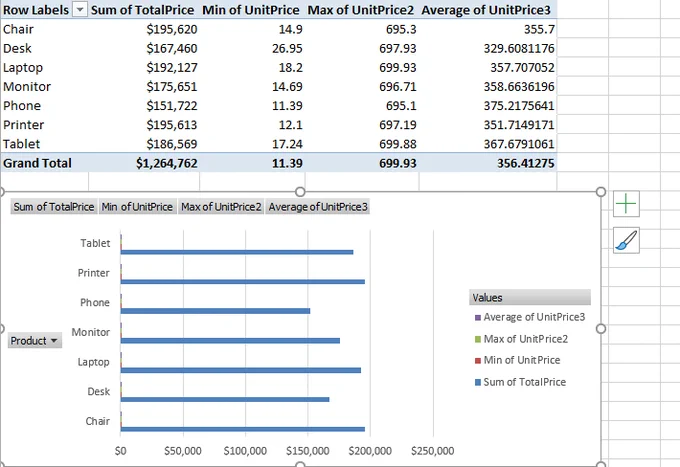Select the blue Sum of TotalPrice legend swatch

pos(478,382)
